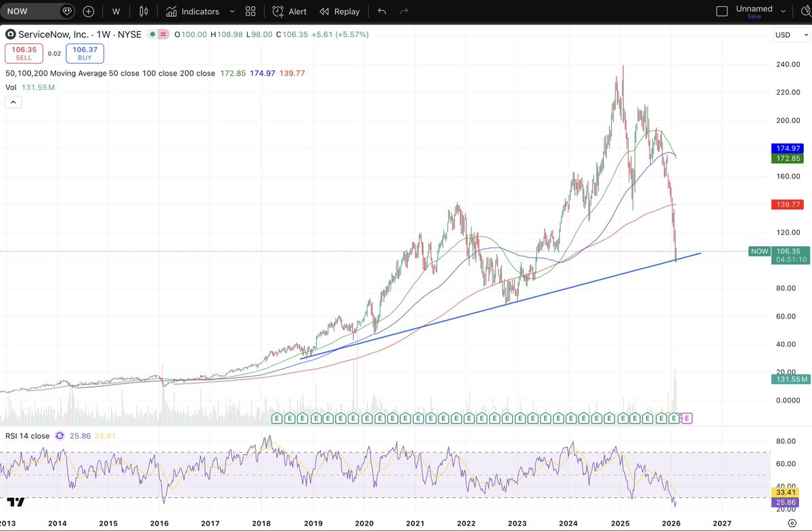Click the 172.85 MA50 legend value
This screenshot has width=812, height=531.
tap(233, 73)
